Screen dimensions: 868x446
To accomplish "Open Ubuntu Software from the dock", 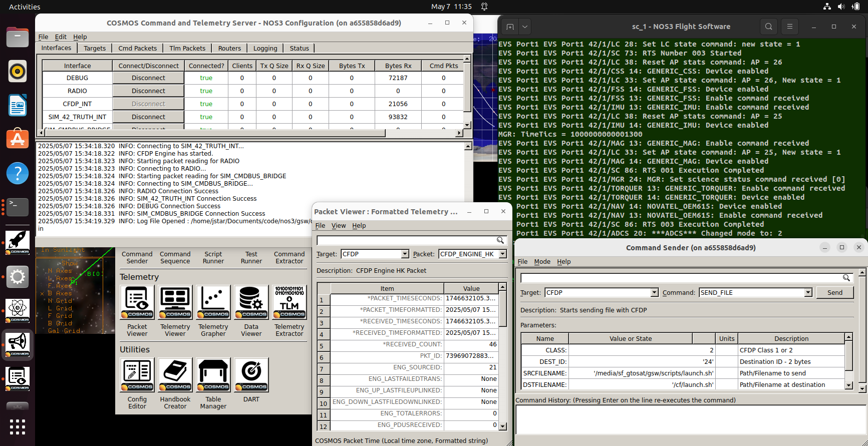I will pos(18,139).
